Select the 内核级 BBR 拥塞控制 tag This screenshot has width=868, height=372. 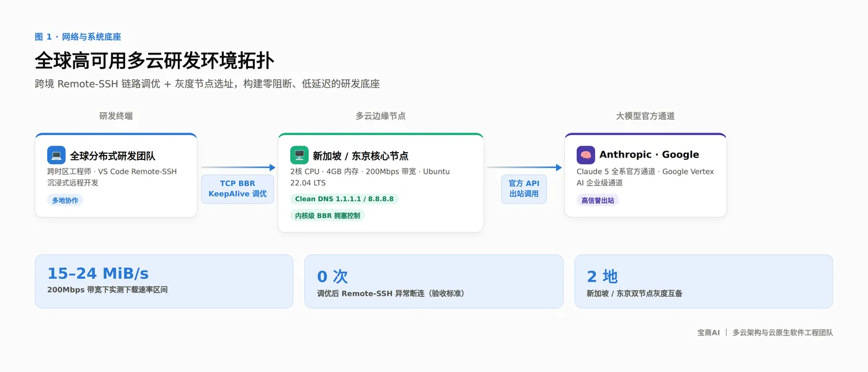point(327,216)
